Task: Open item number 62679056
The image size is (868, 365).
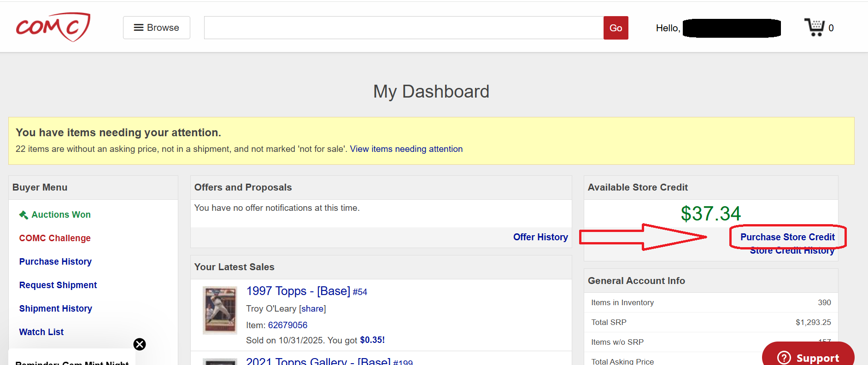Action: tap(287, 325)
